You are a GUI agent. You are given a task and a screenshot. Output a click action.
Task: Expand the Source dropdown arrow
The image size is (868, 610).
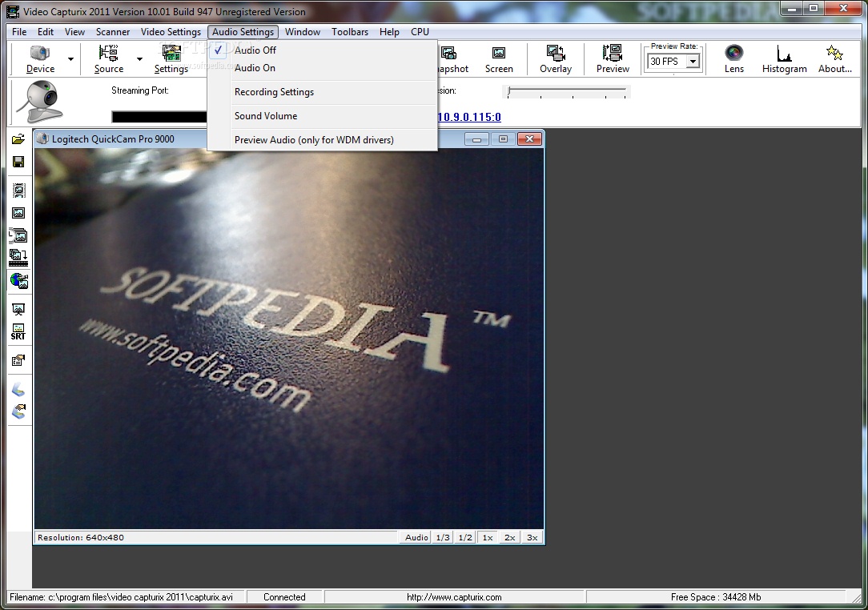pos(139,59)
